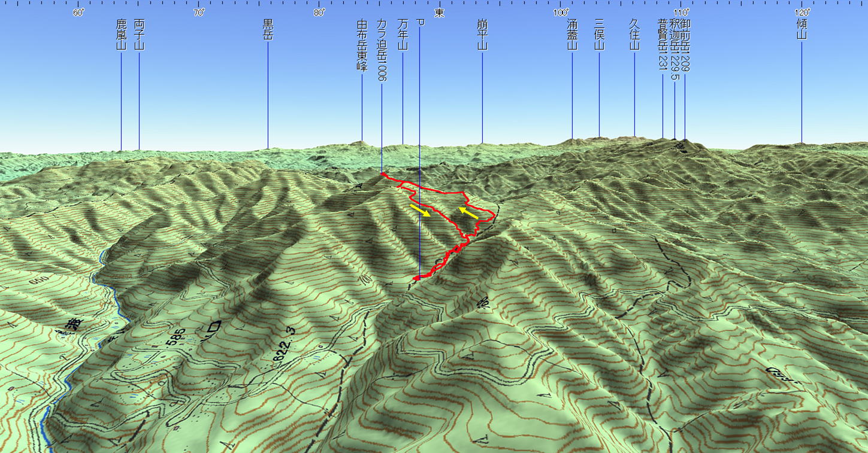Select the 涌蓋山 mountain label

coord(572,34)
